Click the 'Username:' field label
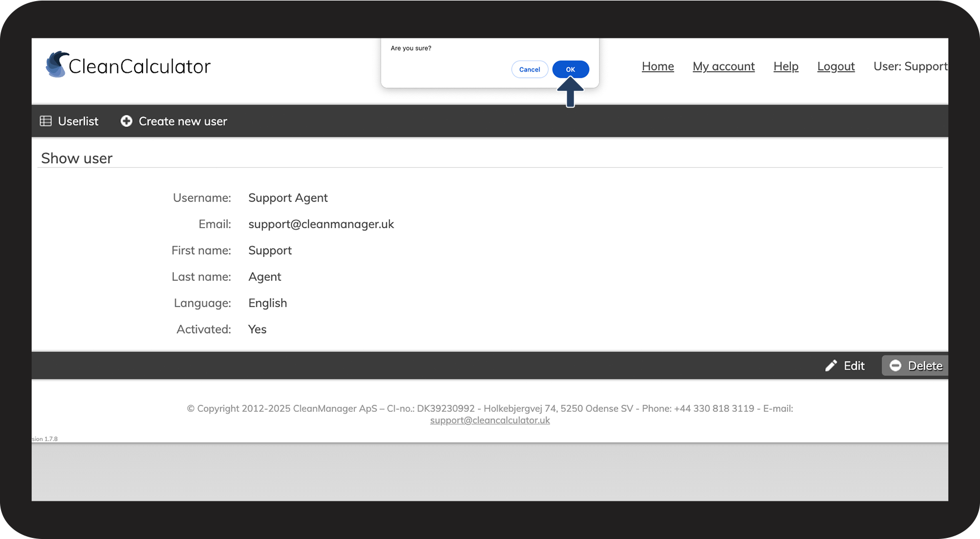 pyautogui.click(x=202, y=198)
